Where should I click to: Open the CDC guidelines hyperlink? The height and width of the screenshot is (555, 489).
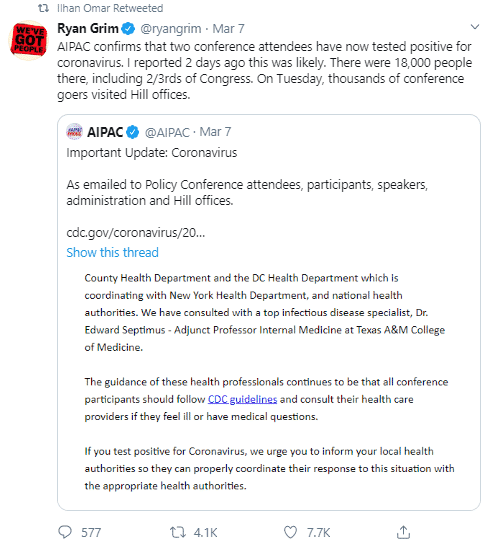242,399
